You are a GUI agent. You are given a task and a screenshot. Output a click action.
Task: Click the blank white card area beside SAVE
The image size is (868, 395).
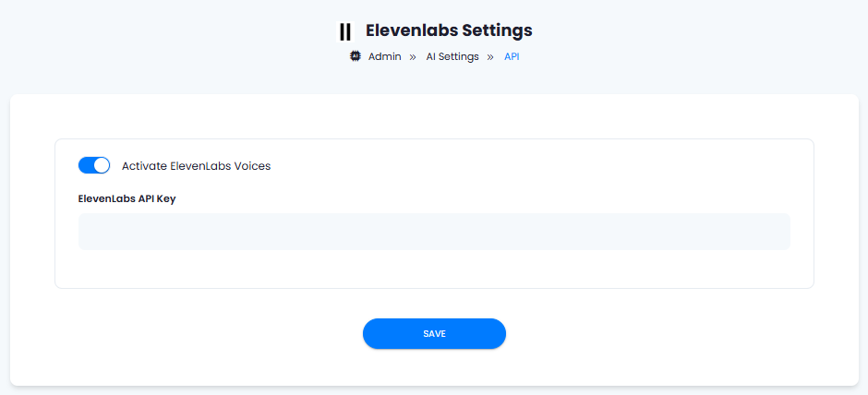pos(664,333)
